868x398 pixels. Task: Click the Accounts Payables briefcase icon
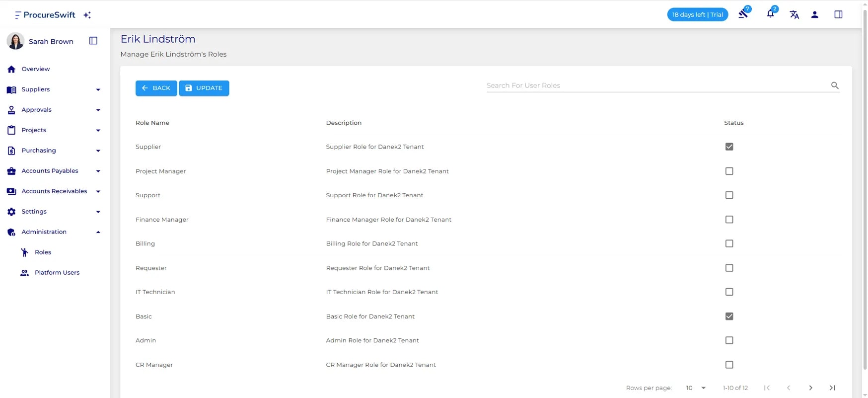[11, 171]
